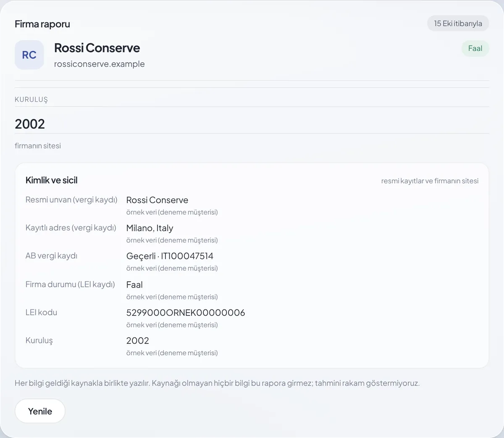Select 2002 value in the card's Kuruluş row
This screenshot has height=438, width=504.
(x=138, y=341)
